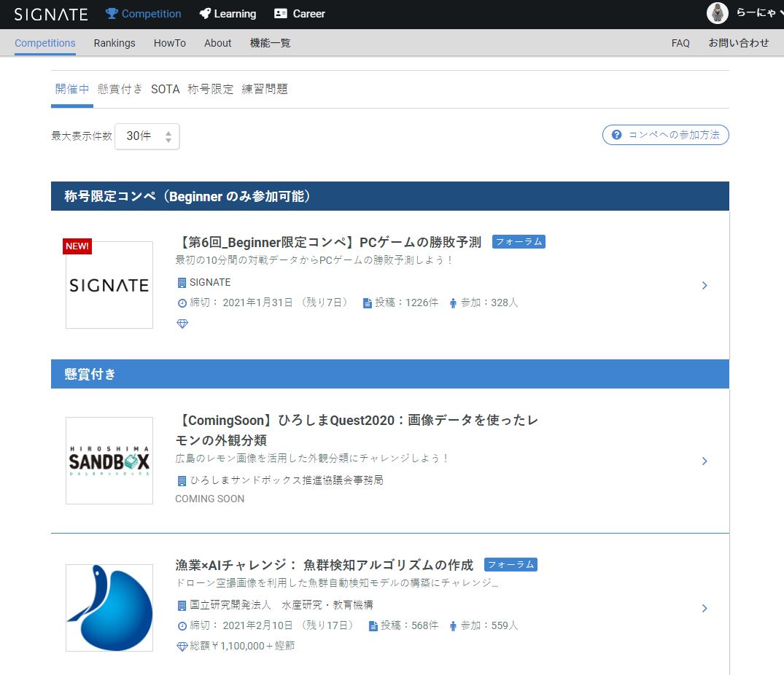
Task: Click the blue fish logo thumbnail
Action: point(109,607)
